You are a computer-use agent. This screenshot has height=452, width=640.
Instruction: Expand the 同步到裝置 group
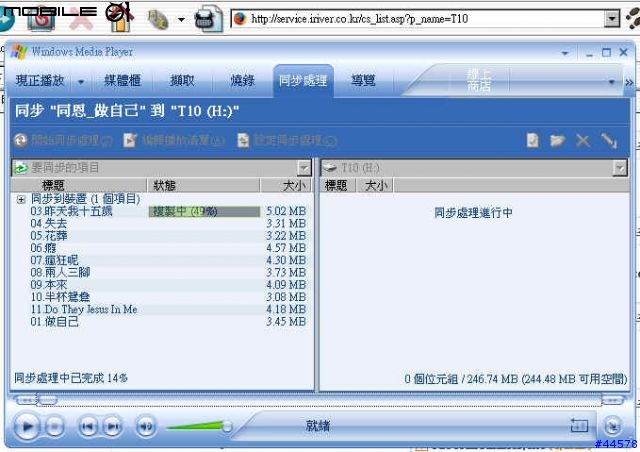21,200
